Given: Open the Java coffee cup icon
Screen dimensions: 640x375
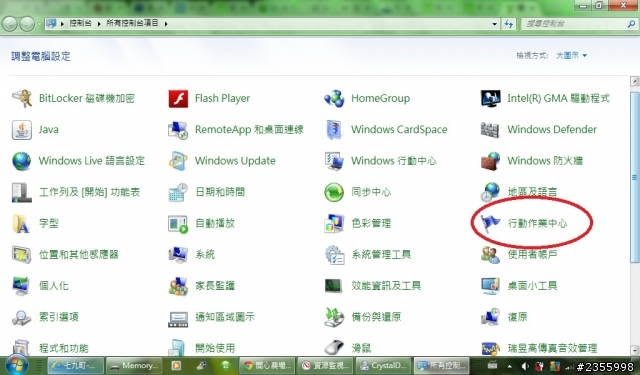Looking at the screenshot, I should [x=22, y=130].
